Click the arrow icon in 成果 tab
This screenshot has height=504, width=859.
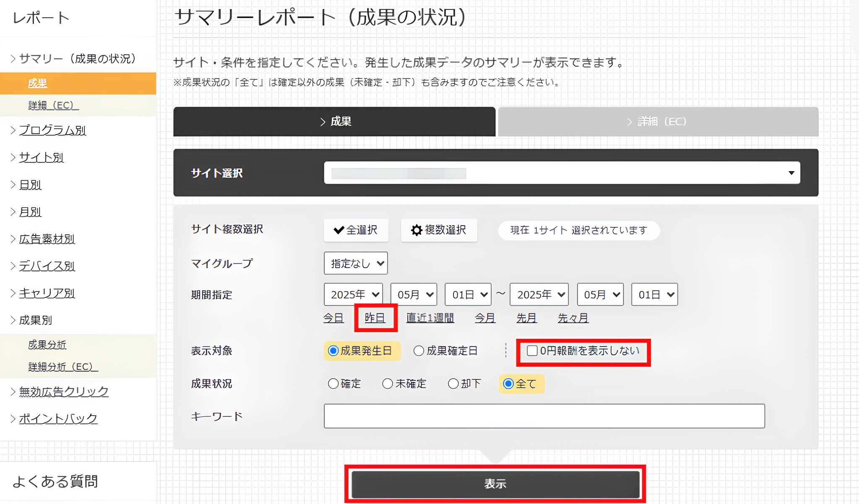coord(323,122)
